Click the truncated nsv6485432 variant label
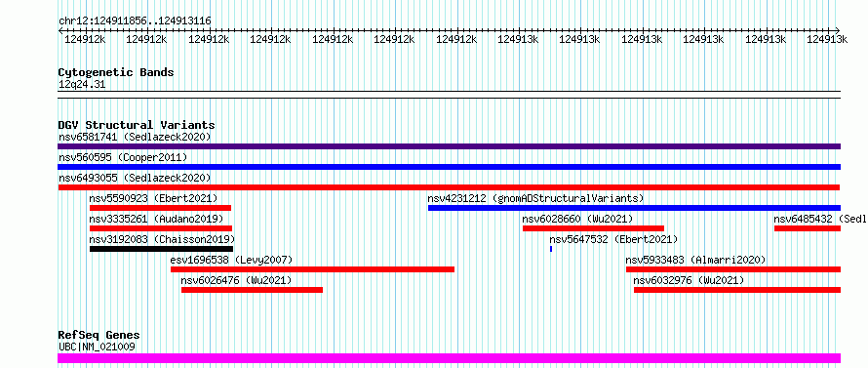The width and height of the screenshot is (868, 368). pyautogui.click(x=820, y=219)
